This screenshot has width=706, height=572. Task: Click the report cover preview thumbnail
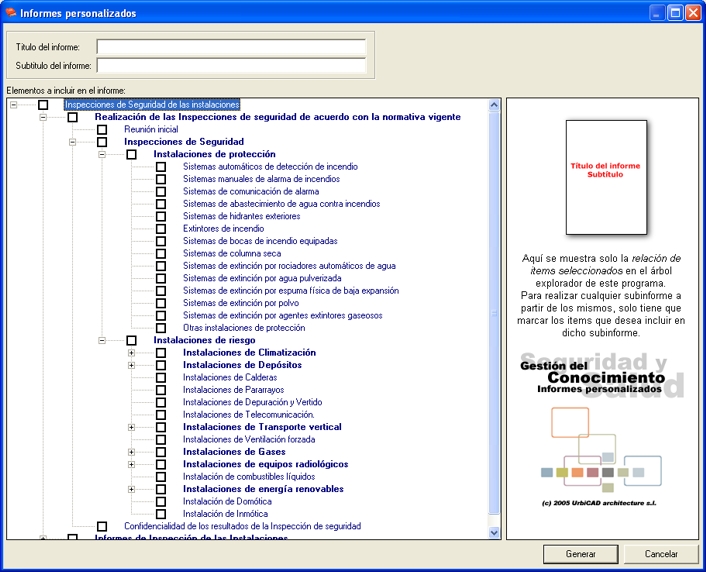point(606,177)
